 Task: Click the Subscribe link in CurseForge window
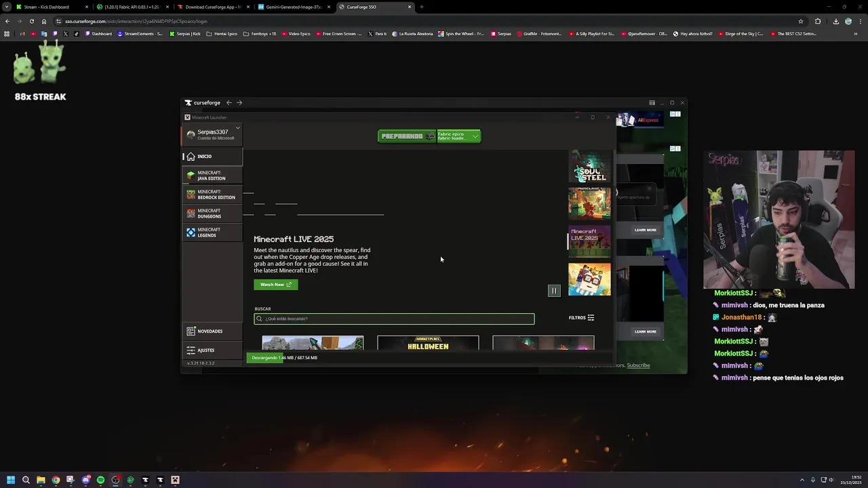[x=638, y=365]
